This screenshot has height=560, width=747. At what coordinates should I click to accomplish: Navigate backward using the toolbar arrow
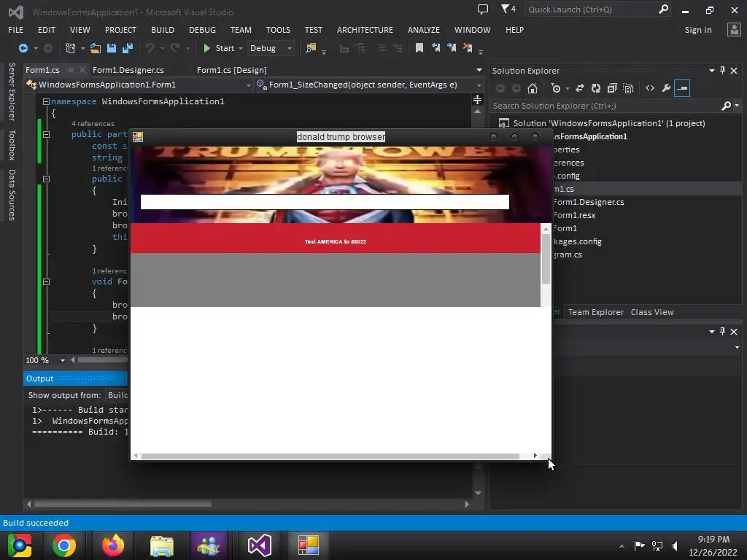pos(23,48)
